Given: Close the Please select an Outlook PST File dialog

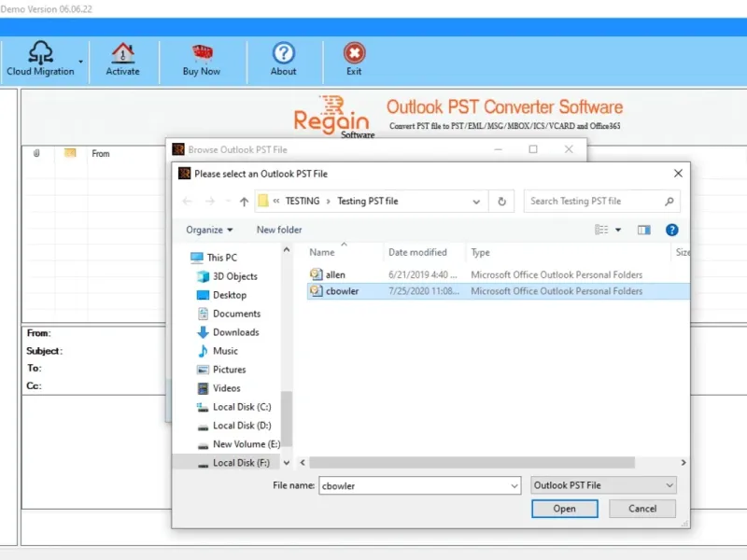Looking at the screenshot, I should click(678, 174).
